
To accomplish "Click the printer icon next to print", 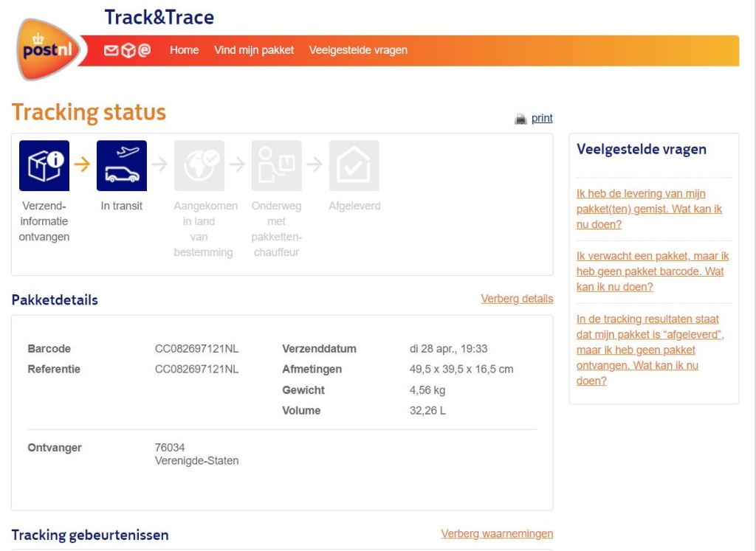I will pos(520,119).
